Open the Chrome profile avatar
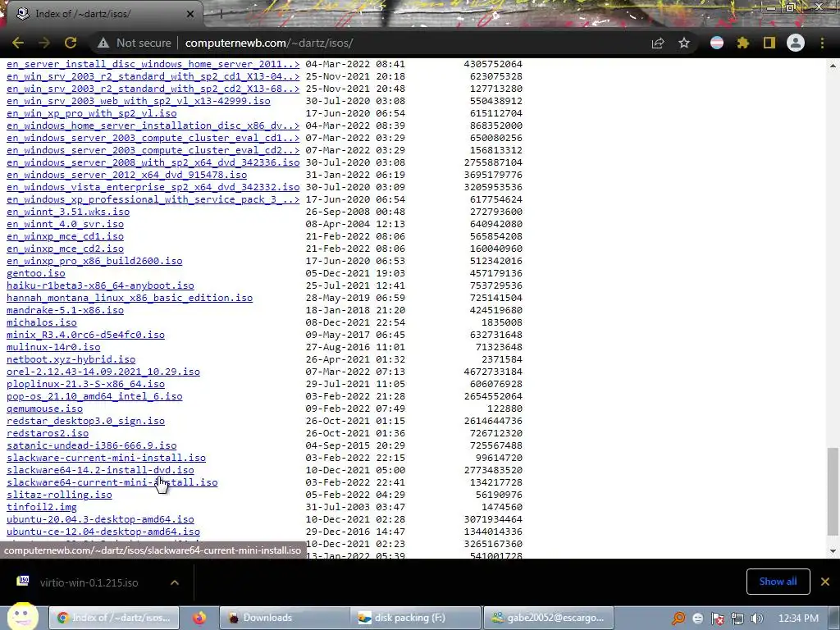This screenshot has height=630, width=840. (x=796, y=43)
